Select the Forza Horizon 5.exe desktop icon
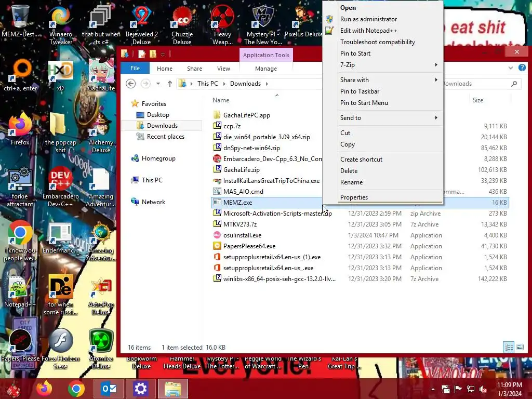Image resolution: width=532 pixels, height=399 pixels. pos(61,349)
